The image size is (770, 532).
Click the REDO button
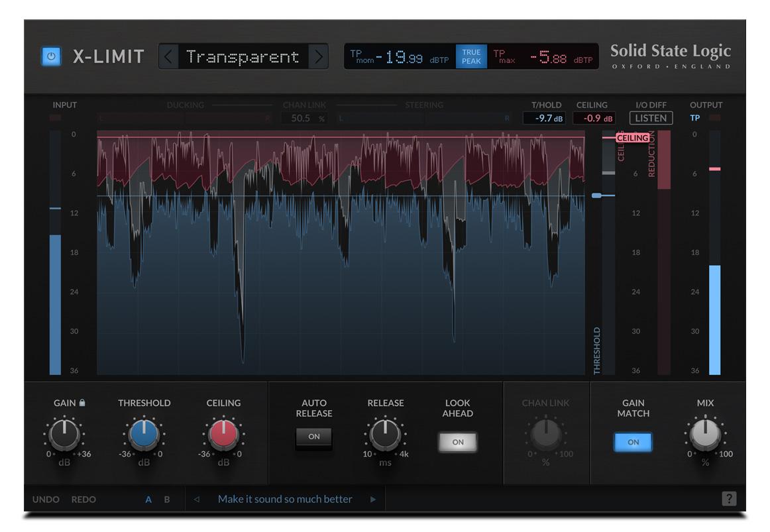(x=83, y=500)
